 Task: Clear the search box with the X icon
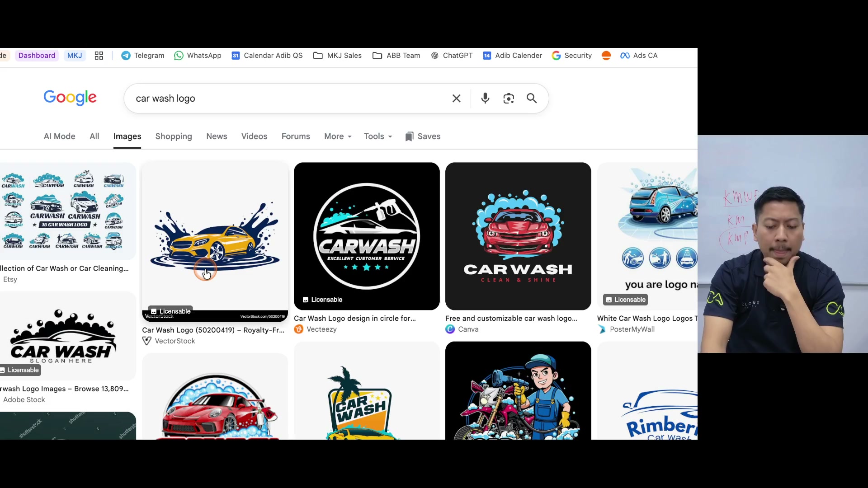(x=456, y=99)
